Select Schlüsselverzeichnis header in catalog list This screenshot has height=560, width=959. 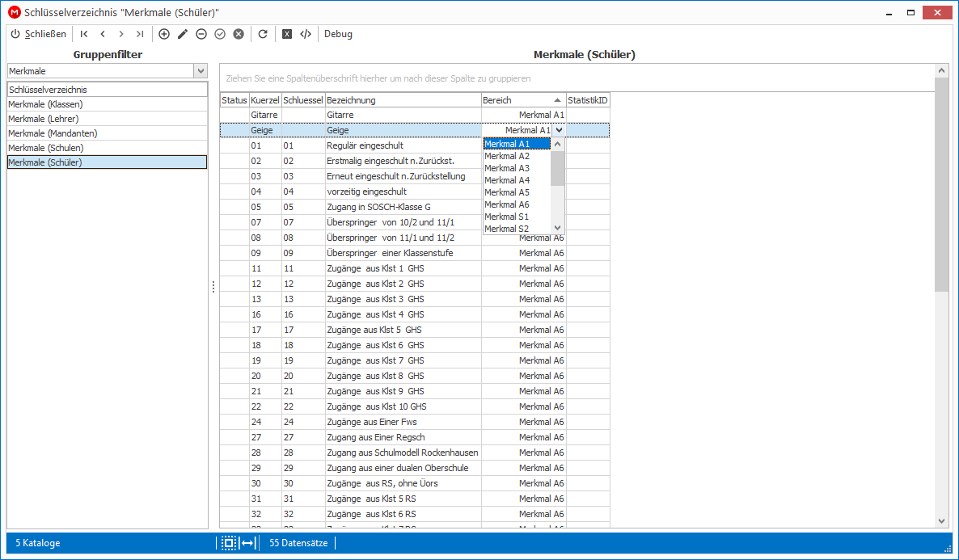click(107, 89)
